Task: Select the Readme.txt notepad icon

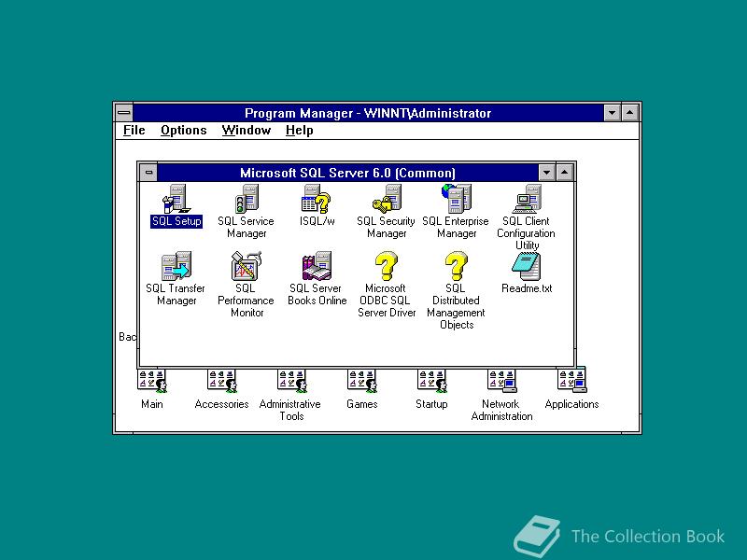Action: (x=527, y=266)
